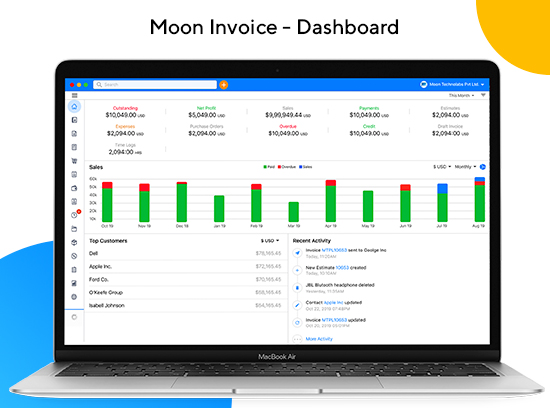The height and width of the screenshot is (408, 550).
Task: Open the bottom circular sidebar icon
Action: click(x=74, y=317)
